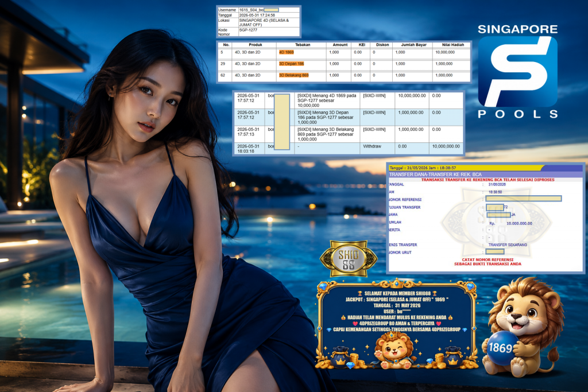The width and height of the screenshot is (588, 392).
Task: Click 'TANGGAL : 31 MAY 2026' banner line
Action: (397, 305)
